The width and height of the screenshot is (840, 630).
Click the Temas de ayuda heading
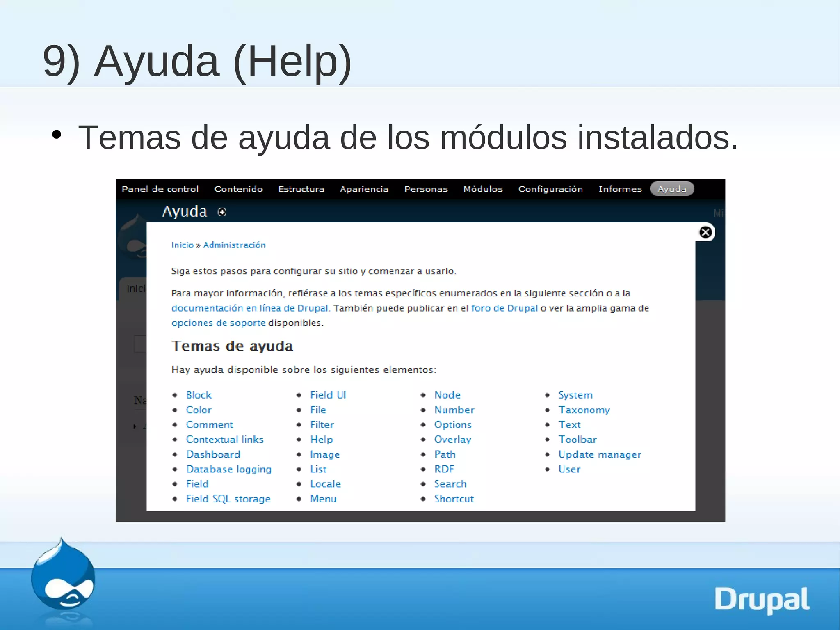pos(232,346)
